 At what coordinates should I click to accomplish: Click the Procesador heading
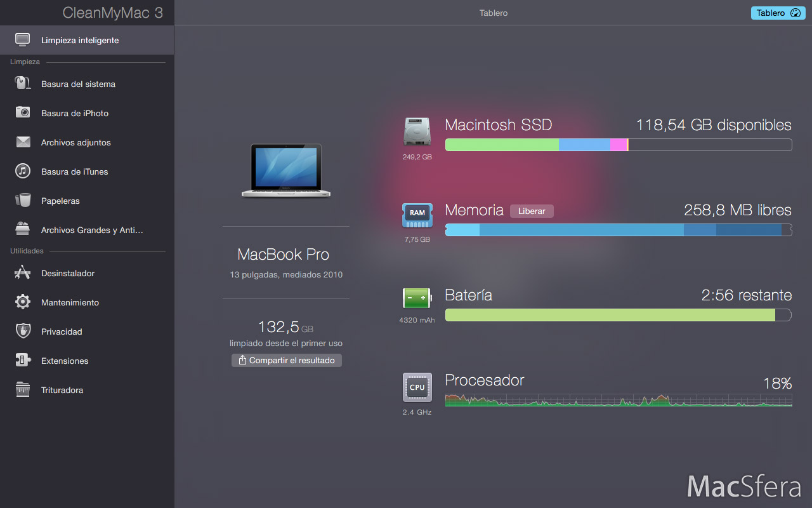click(485, 380)
